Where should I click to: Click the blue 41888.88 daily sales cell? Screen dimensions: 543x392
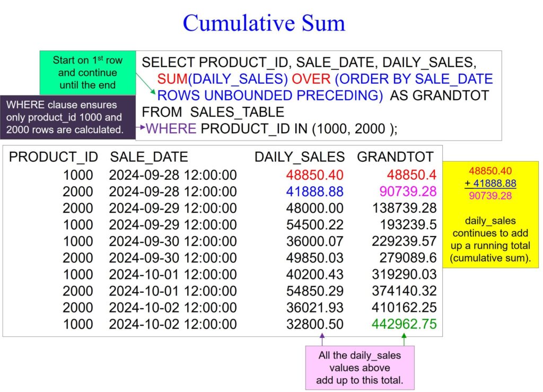pyautogui.click(x=314, y=191)
